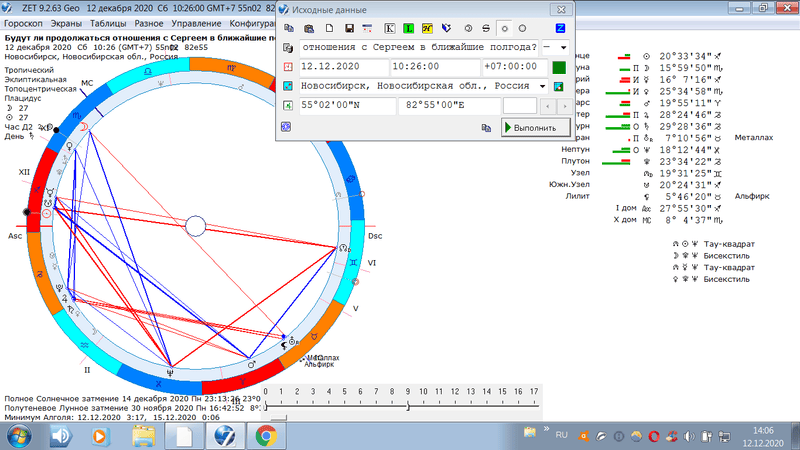Click the blue Z icon
Image resolution: width=800 pixels, height=450 pixels.
click(559, 29)
